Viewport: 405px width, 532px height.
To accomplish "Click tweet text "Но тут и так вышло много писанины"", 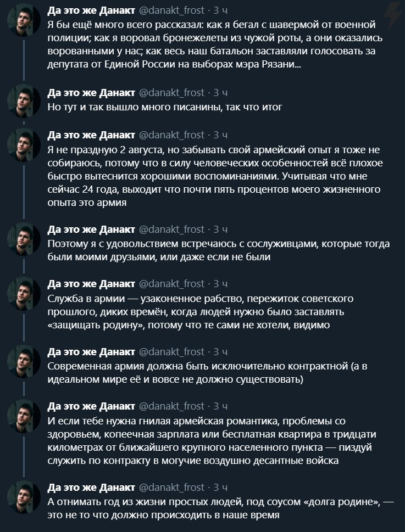I will coord(165,107).
